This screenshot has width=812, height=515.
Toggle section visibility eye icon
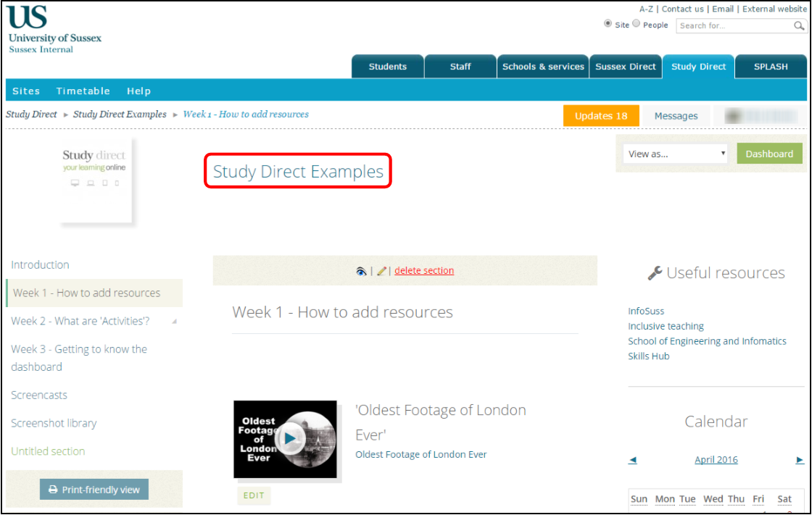361,271
